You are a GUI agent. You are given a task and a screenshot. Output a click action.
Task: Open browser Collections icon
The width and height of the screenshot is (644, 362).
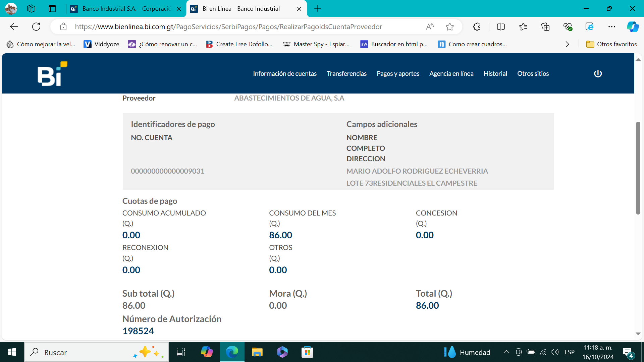click(x=545, y=27)
